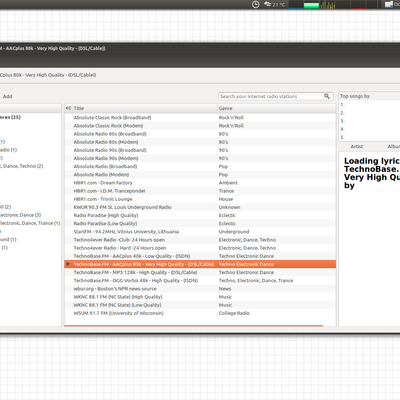400x400 pixels.
Task: Select WKNC 88.1 FM (High Quality) station
Action: pyautogui.click(x=200, y=297)
